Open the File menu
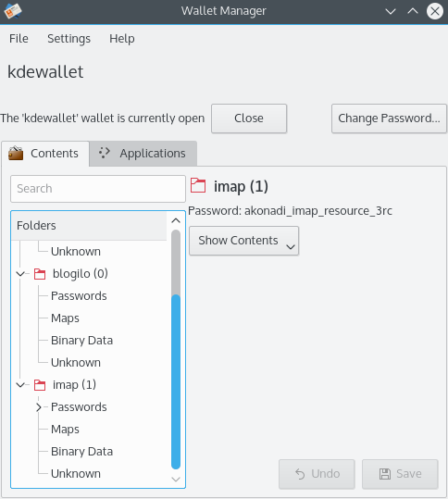Screen dimensions: 448x499 tap(19, 39)
